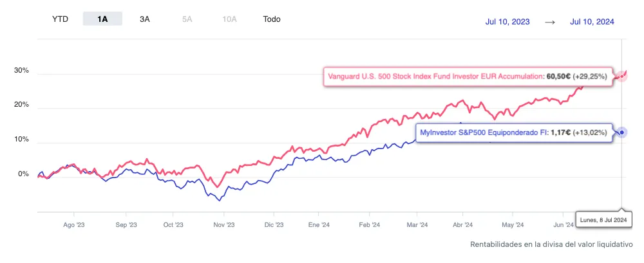Open the start date Jul 10, 2023
644x263 pixels.
[x=507, y=22]
